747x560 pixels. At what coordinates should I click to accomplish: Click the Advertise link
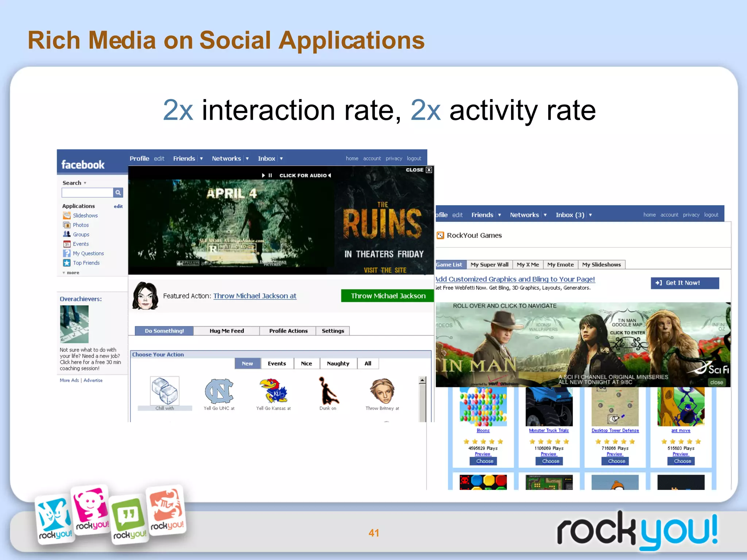point(93,380)
